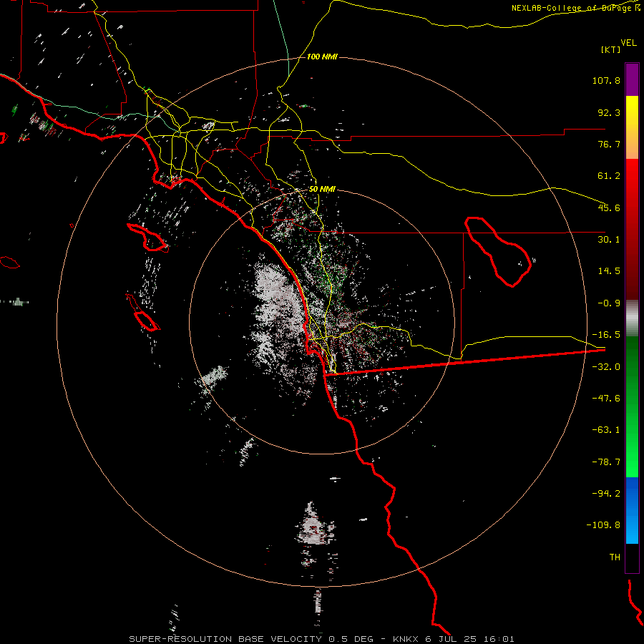Click the 100 NMI range ring label

(322, 57)
